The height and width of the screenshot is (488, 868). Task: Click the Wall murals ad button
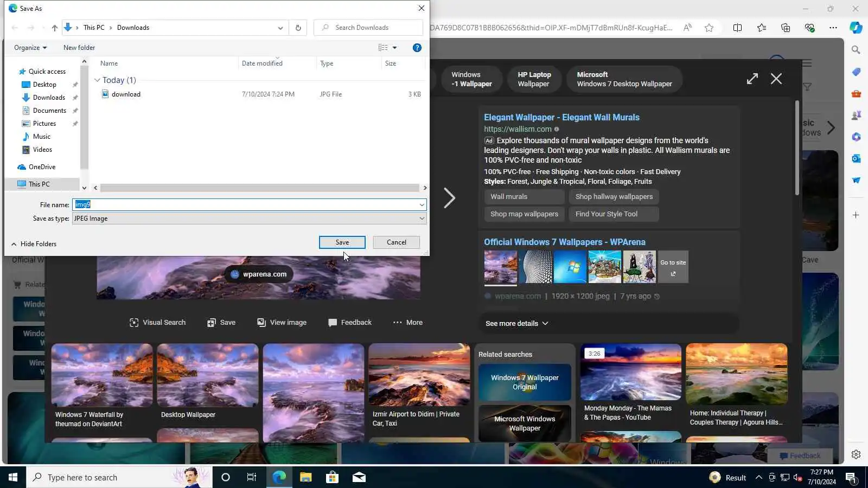click(x=524, y=197)
